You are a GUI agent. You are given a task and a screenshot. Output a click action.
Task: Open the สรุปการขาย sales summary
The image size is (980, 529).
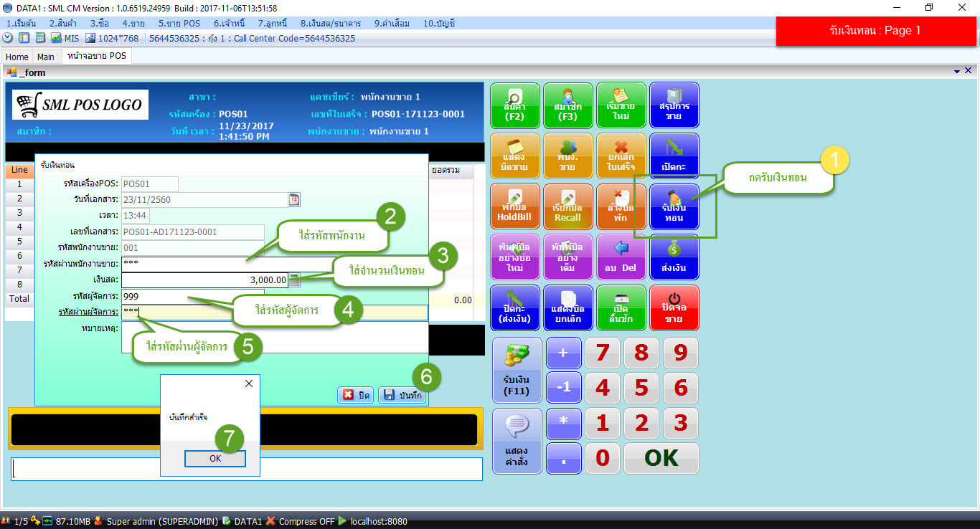click(674, 105)
